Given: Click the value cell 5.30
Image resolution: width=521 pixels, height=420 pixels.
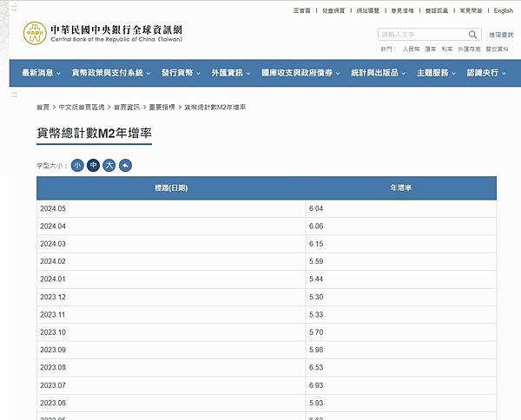Looking at the screenshot, I should click(x=400, y=297).
